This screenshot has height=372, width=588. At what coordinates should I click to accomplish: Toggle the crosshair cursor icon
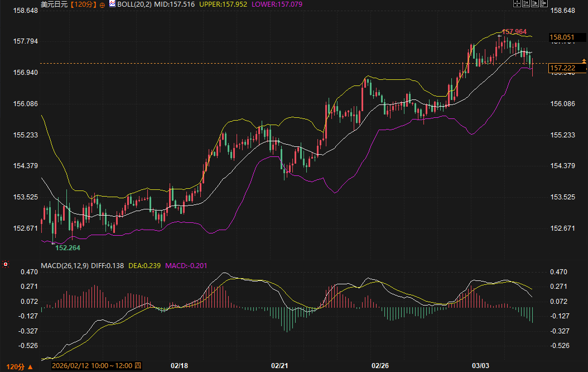517,4
